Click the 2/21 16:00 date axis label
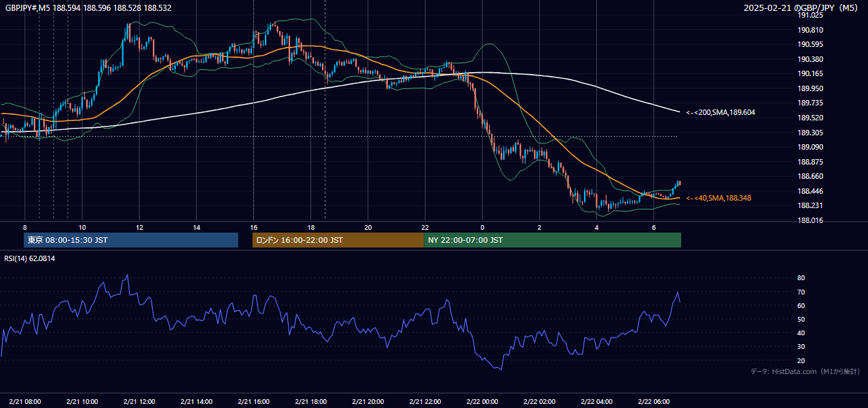The width and height of the screenshot is (868, 408). click(253, 401)
